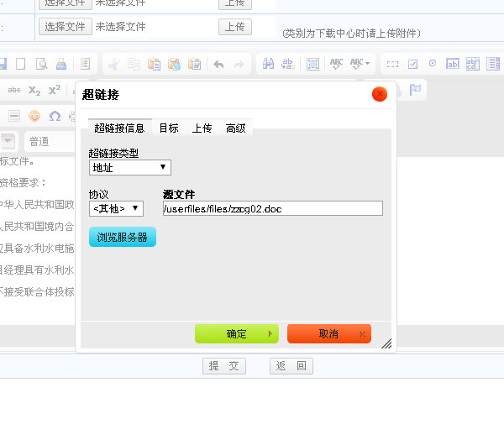This screenshot has width=504, height=445.
Task: Click the Find binoculars icon in toolbar
Action: 269,64
